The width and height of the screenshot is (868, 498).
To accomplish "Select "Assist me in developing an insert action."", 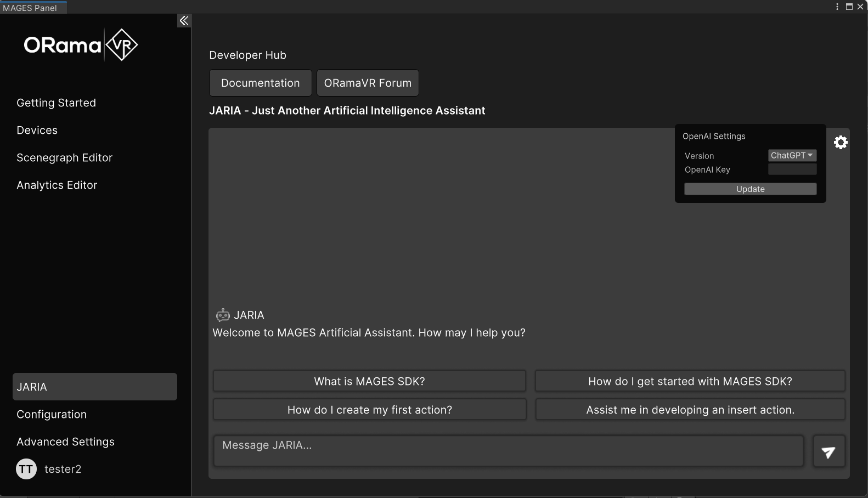I will tap(690, 410).
